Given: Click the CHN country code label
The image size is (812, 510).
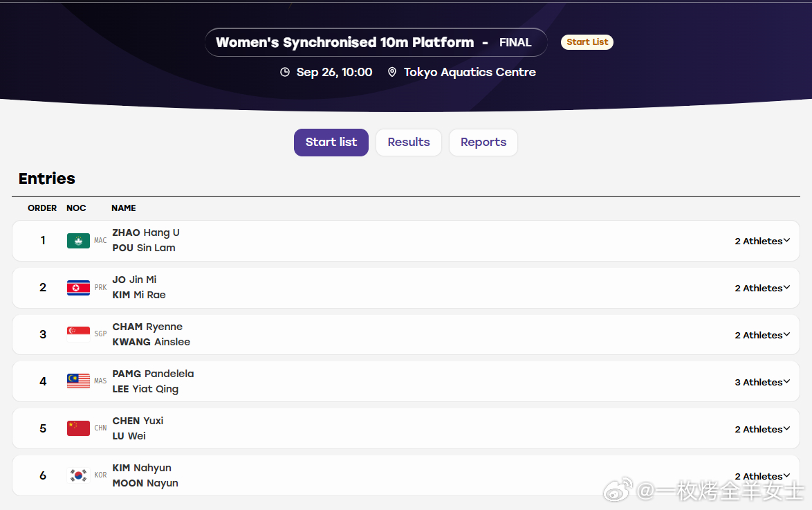Looking at the screenshot, I should click(100, 428).
